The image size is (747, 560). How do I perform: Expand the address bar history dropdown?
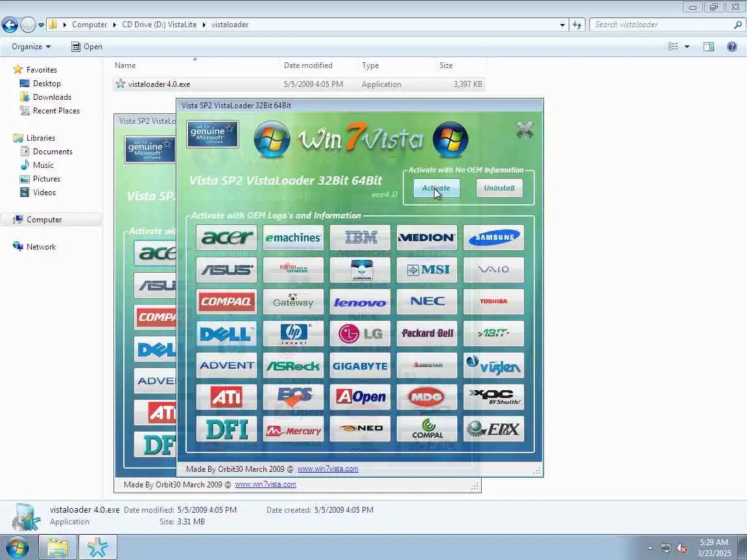coord(563,25)
